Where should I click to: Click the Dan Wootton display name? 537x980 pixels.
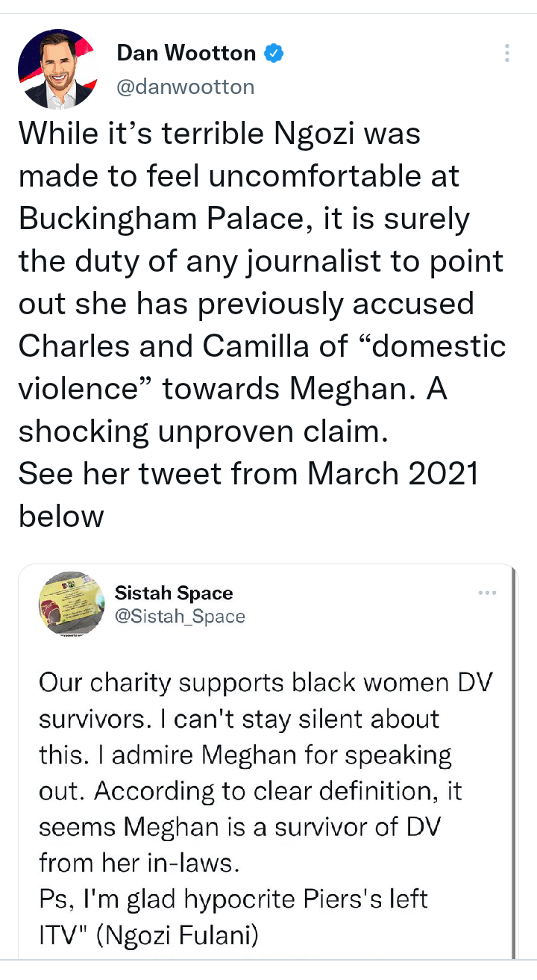[186, 53]
